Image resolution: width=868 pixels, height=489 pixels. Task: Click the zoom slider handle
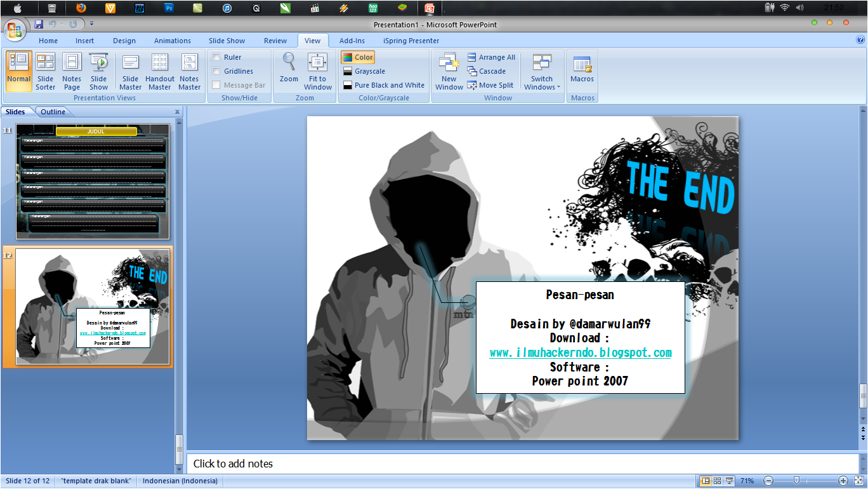point(796,481)
